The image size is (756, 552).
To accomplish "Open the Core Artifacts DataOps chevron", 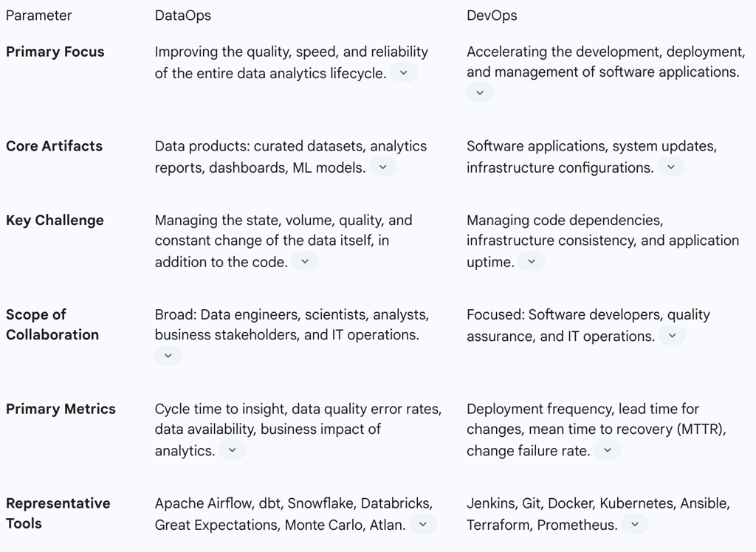I will 383,167.
